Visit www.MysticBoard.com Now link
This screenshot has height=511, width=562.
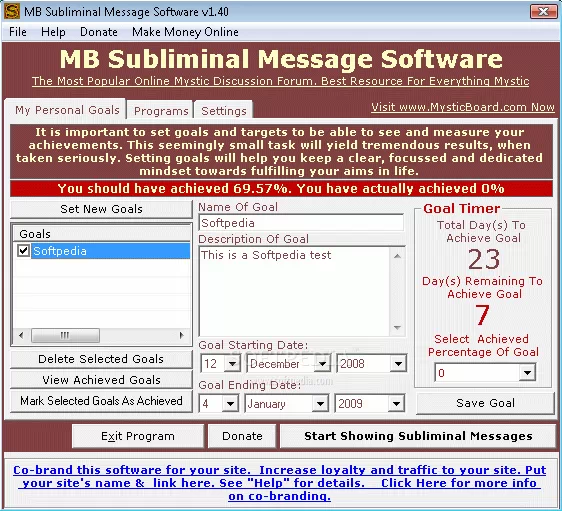pos(463,107)
